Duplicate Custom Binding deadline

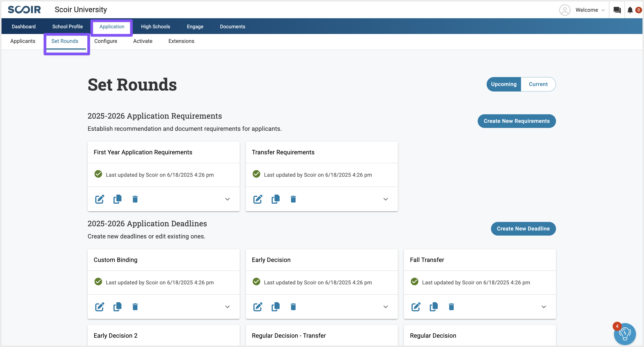click(x=117, y=307)
